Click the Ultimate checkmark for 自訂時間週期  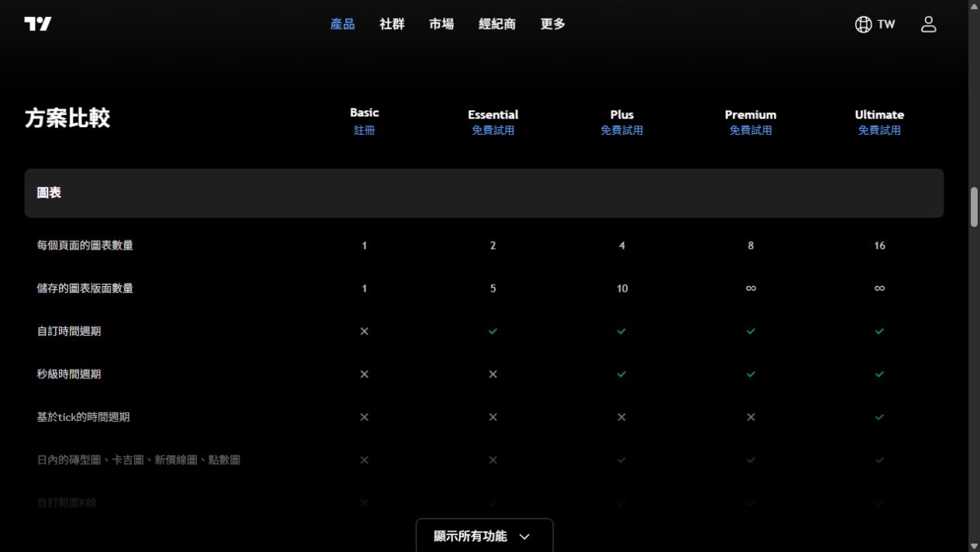pyautogui.click(x=879, y=331)
